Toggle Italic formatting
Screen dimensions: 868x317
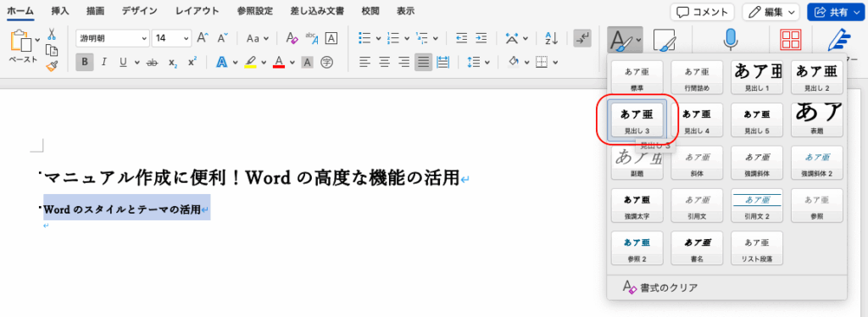click(x=103, y=62)
